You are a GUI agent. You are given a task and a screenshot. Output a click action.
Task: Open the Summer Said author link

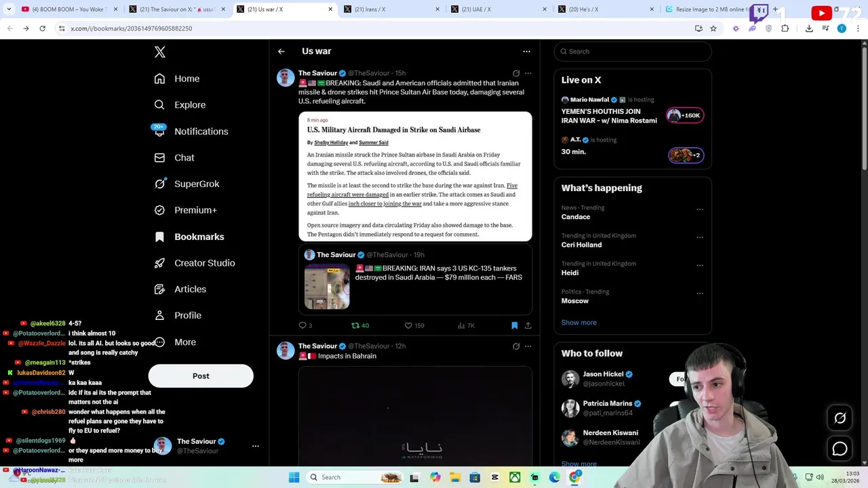[x=374, y=142]
